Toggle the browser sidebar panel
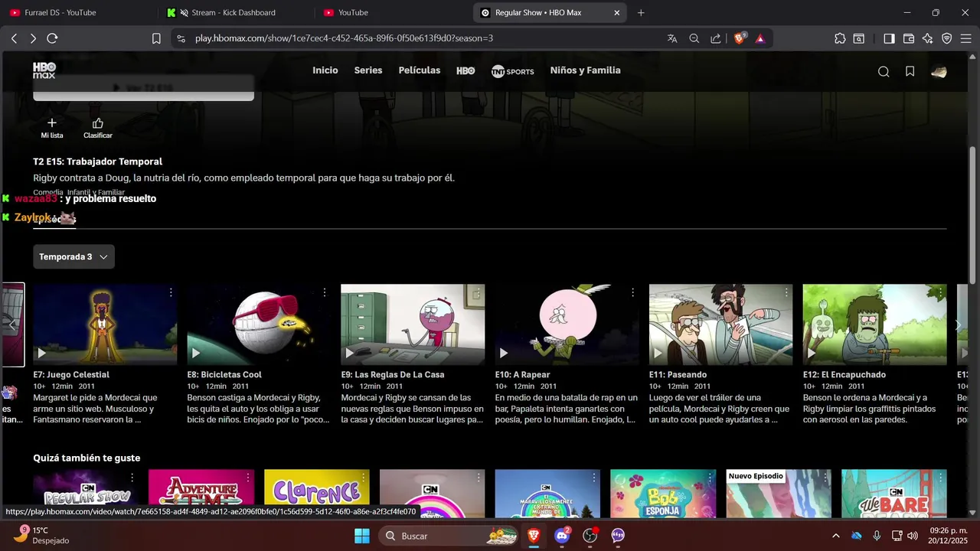The image size is (980, 551). click(889, 38)
